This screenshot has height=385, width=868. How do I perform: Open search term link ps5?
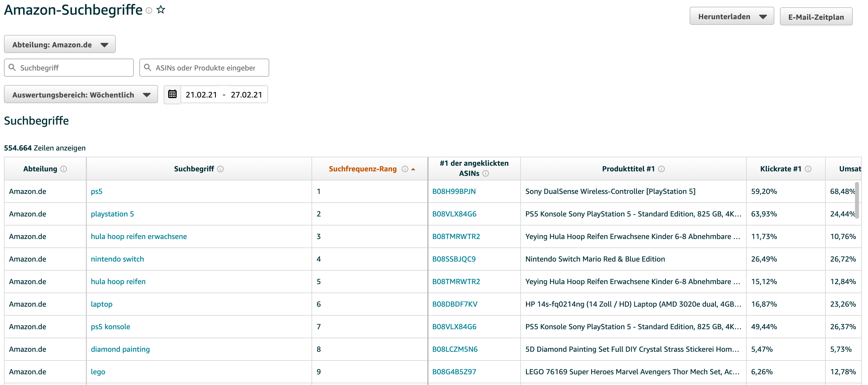click(x=97, y=191)
